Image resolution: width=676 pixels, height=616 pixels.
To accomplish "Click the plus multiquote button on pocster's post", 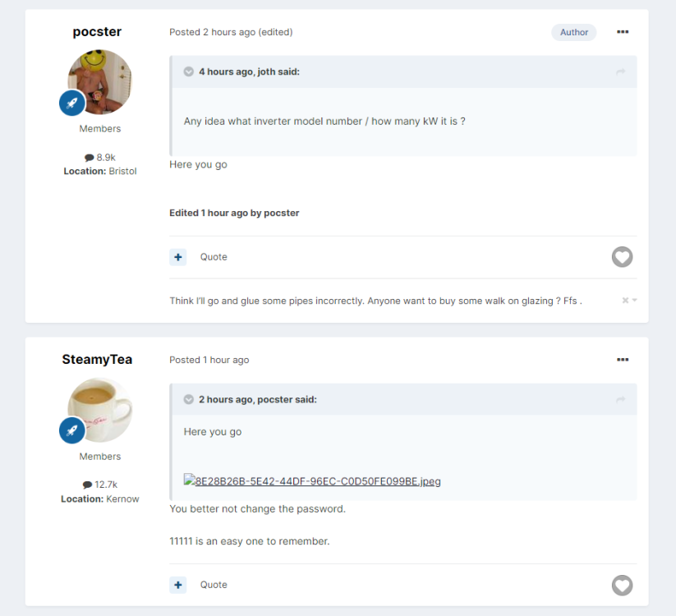I will click(x=177, y=257).
